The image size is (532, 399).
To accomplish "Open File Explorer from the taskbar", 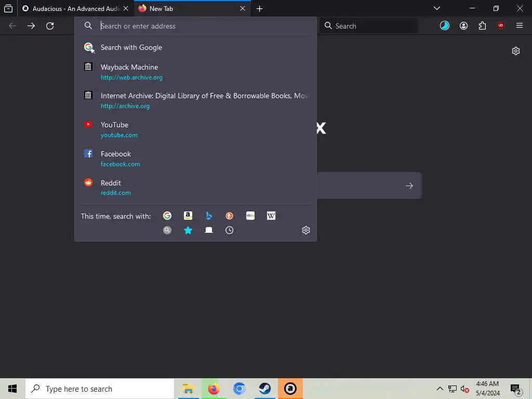I will [x=188, y=389].
